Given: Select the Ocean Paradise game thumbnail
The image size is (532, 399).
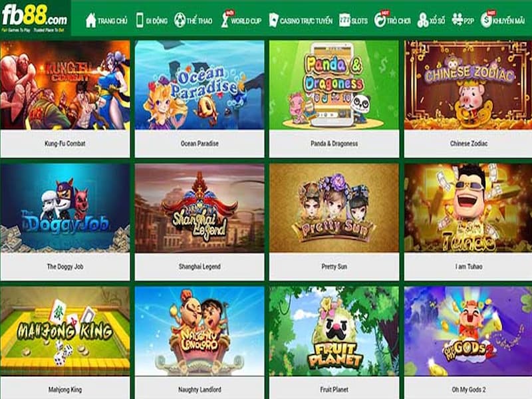Looking at the screenshot, I should tap(199, 85).
